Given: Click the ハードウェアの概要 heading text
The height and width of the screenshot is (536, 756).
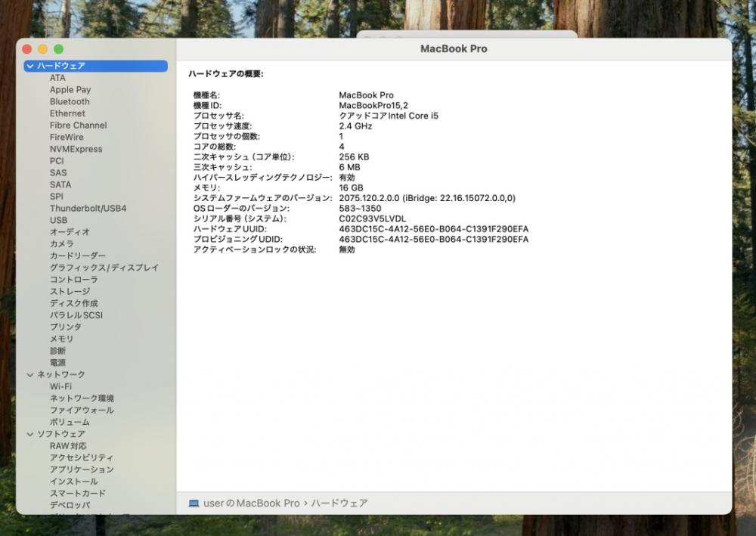Looking at the screenshot, I should pyautogui.click(x=225, y=74).
